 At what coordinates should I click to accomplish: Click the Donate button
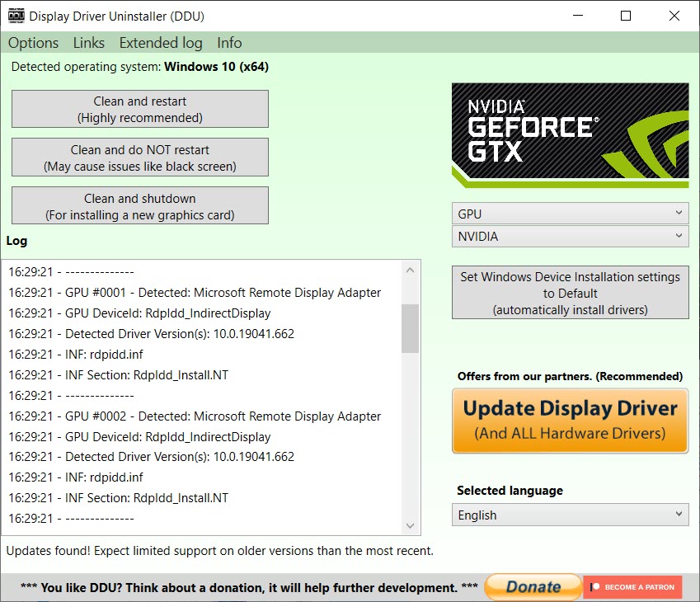pos(532,586)
